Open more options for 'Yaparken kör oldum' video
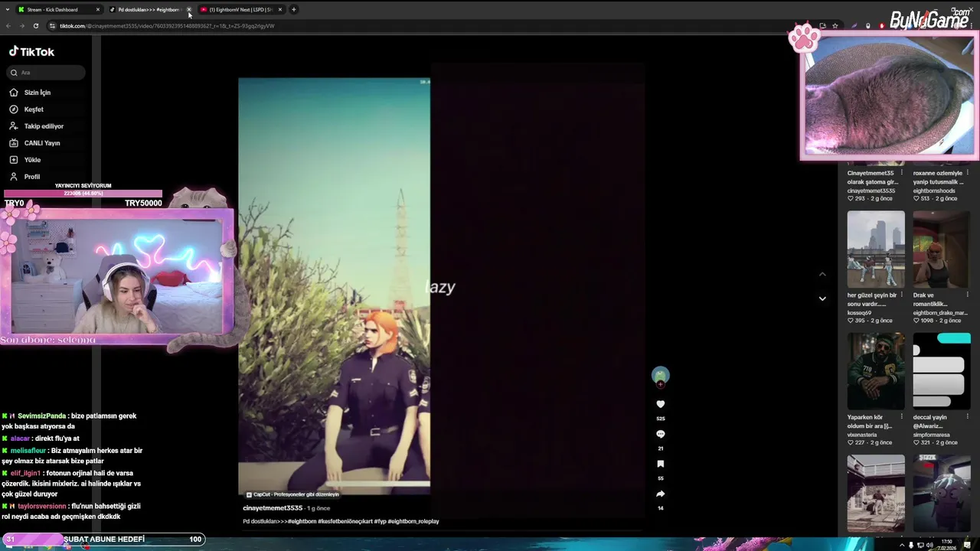 [902, 418]
